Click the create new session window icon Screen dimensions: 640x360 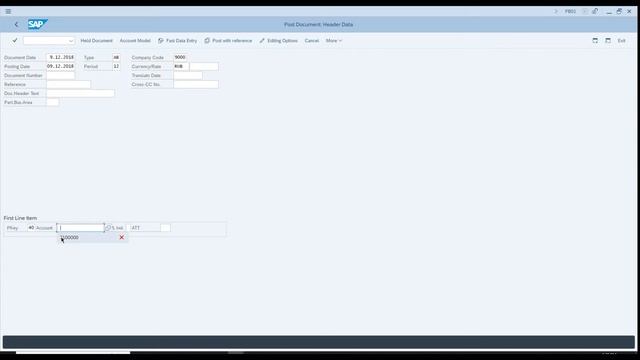coord(595,40)
